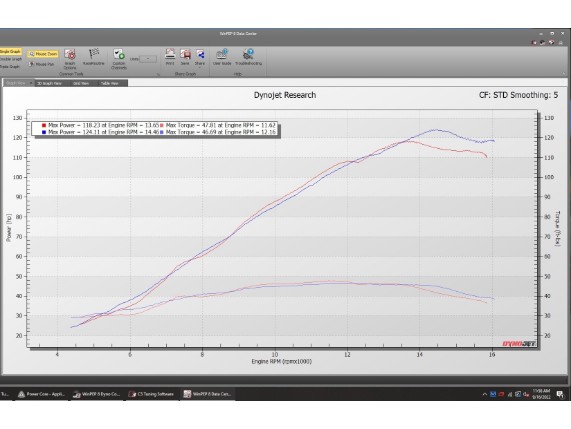The image size is (571, 429).
Task: Select Single Graph layout
Action: [11, 52]
